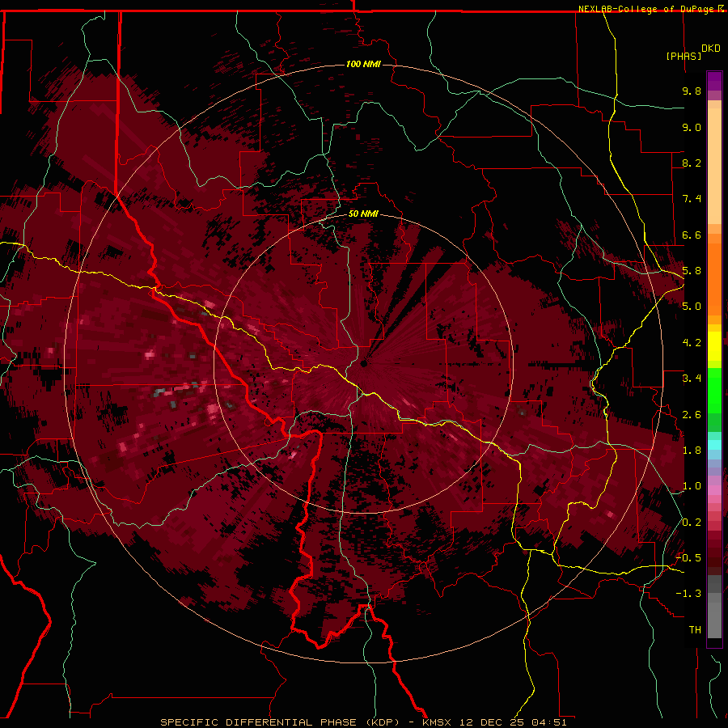Click the 50 NMI range ring label
Screen dimensions: 728x728
[363, 214]
